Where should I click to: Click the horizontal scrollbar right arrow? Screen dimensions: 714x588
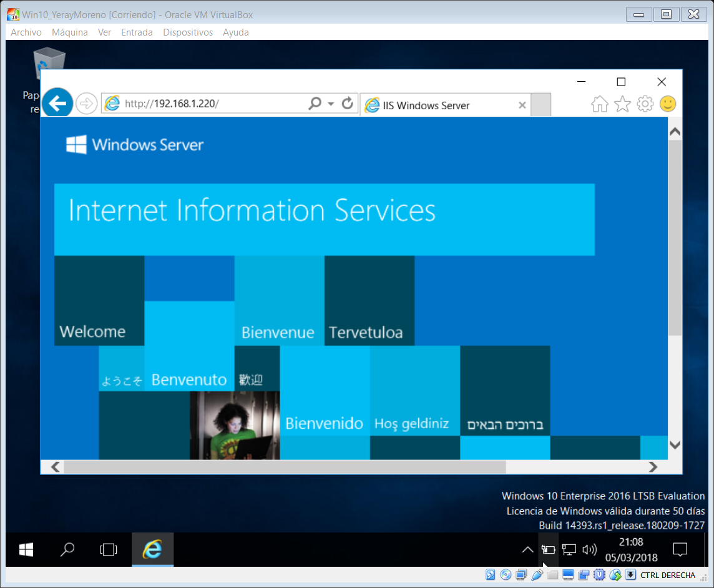click(653, 467)
